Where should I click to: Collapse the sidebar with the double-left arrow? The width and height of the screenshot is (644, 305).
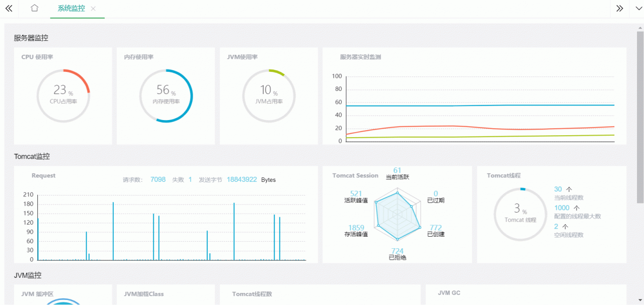(9, 9)
